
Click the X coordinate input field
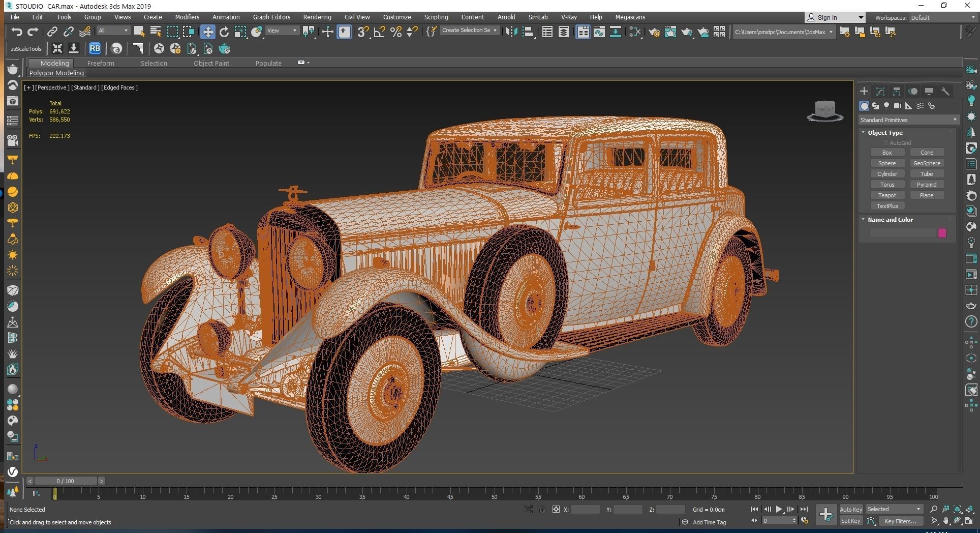[x=585, y=509]
